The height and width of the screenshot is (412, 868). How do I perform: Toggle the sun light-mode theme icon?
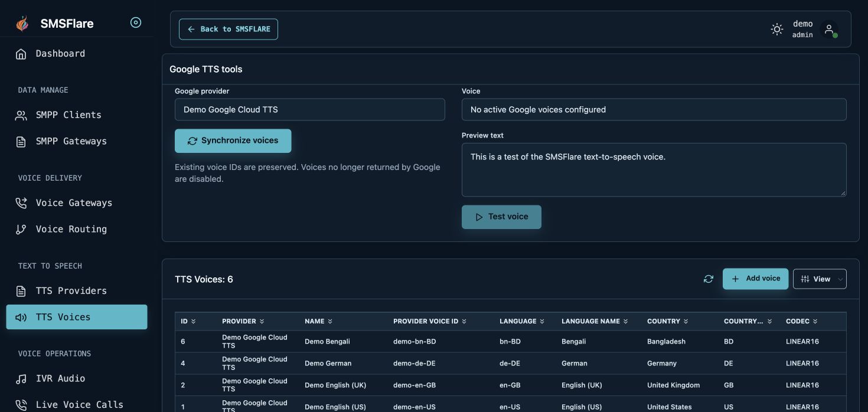pos(777,29)
